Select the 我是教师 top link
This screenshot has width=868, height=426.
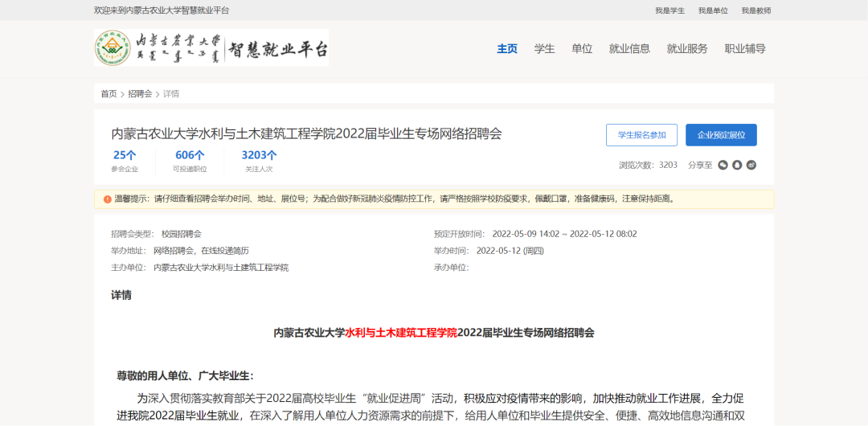(x=755, y=10)
